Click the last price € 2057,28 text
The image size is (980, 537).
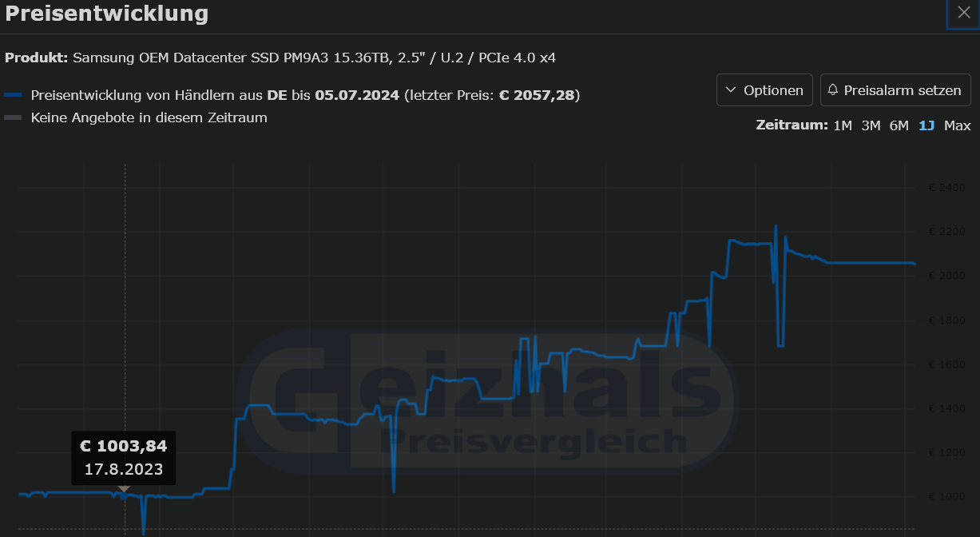(538, 95)
